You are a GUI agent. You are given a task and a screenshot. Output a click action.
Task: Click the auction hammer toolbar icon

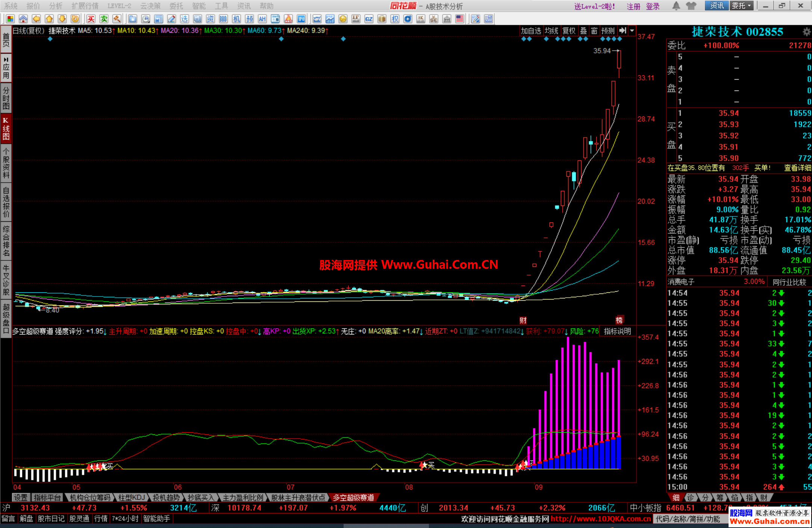[x=117, y=19]
